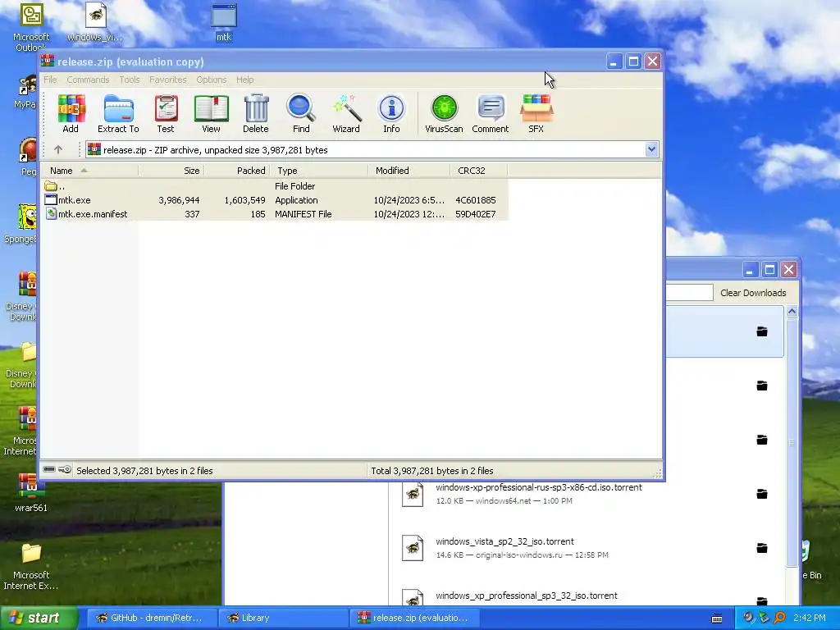Open the File menu
840x630 pixels.
(50, 80)
